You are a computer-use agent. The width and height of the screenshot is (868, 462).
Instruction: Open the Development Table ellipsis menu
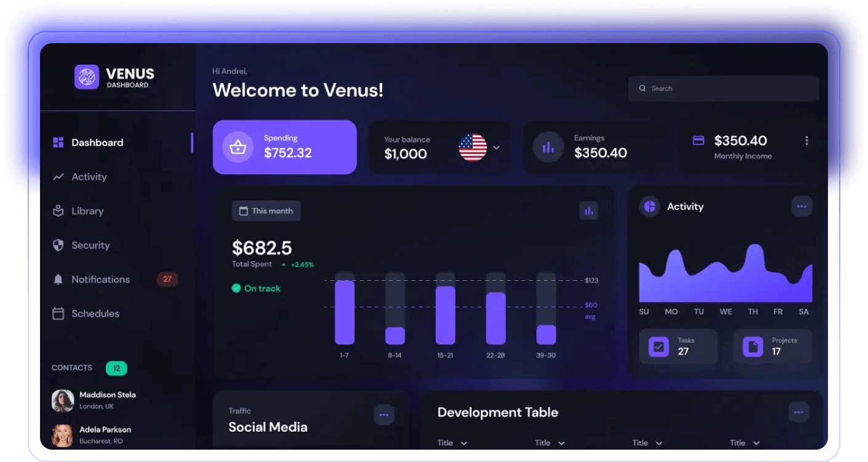click(x=798, y=412)
